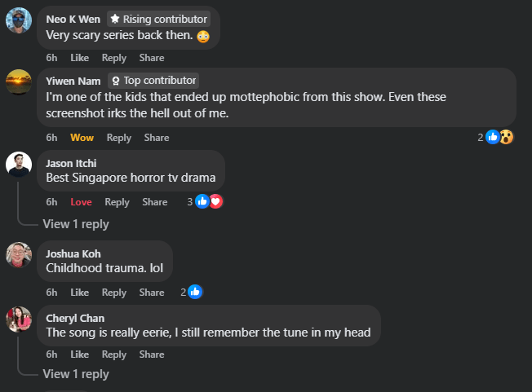Remove Love reaction from Jason Itchi's comment
The image size is (532, 392).
(81, 202)
